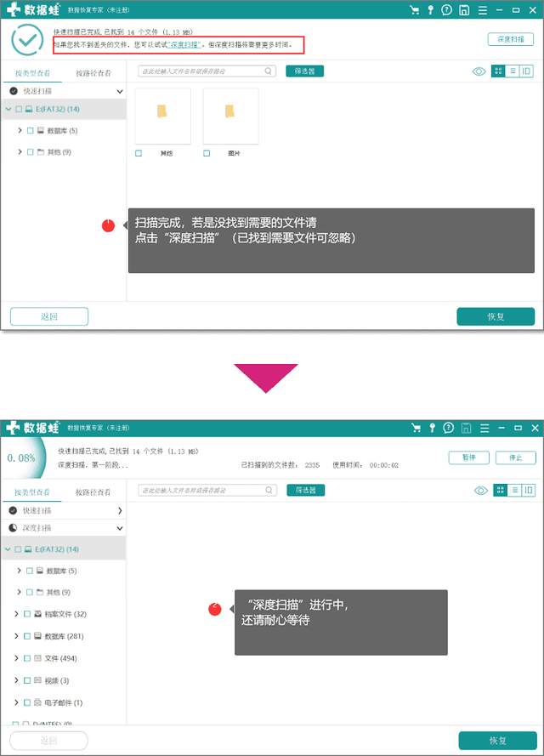Click the key registration icon in the top title bar
This screenshot has height=756, width=544.
tap(430, 9)
